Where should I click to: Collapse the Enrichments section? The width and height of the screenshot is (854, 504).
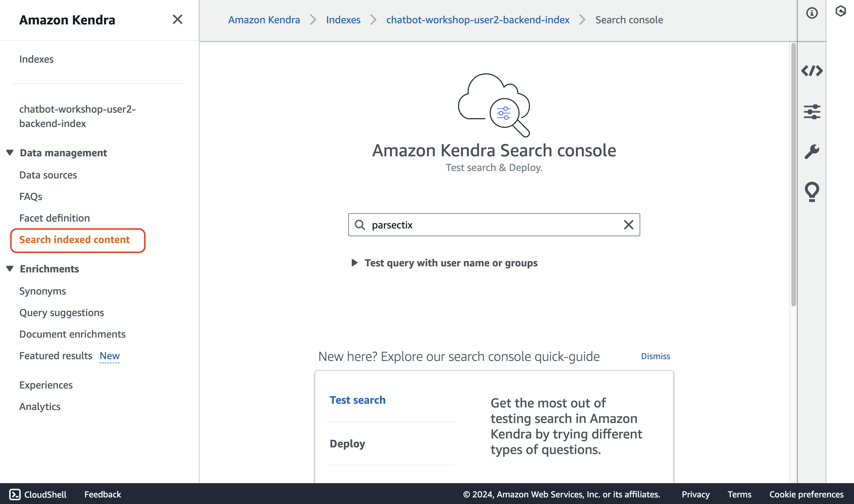pyautogui.click(x=10, y=269)
